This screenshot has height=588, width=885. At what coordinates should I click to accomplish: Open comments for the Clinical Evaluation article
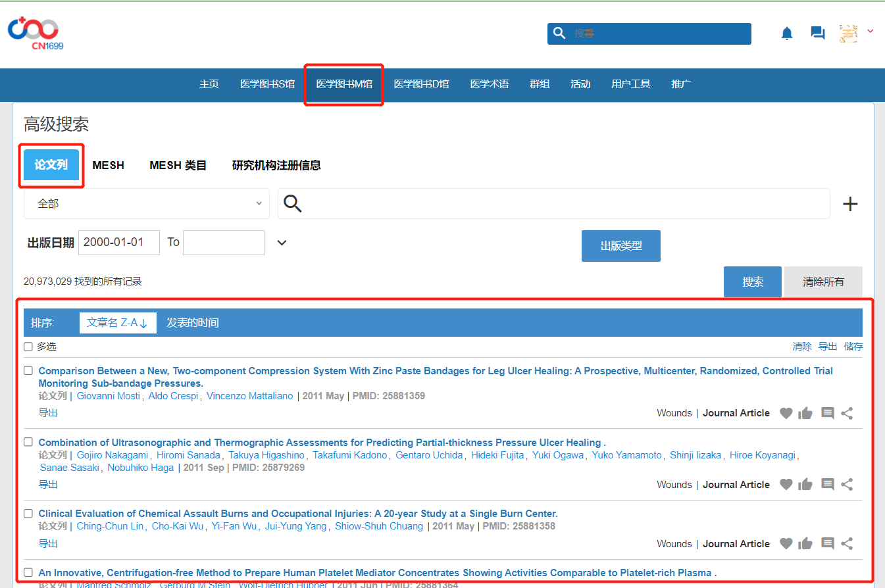pos(828,544)
